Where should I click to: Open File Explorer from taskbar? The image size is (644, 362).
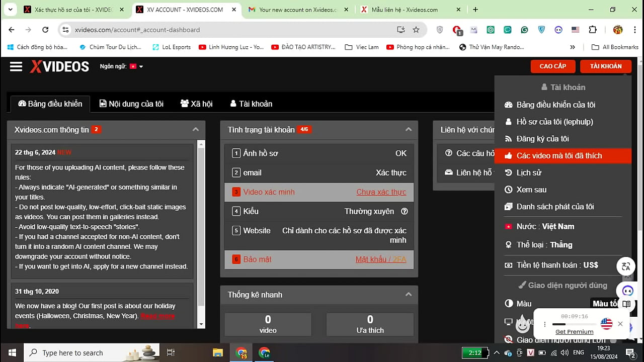click(217, 352)
